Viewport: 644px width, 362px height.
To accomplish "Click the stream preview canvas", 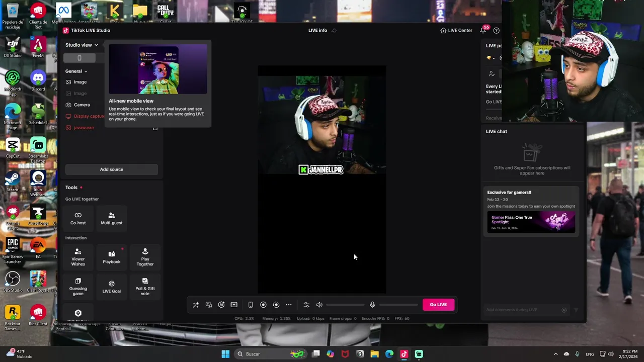I will 322,179.
